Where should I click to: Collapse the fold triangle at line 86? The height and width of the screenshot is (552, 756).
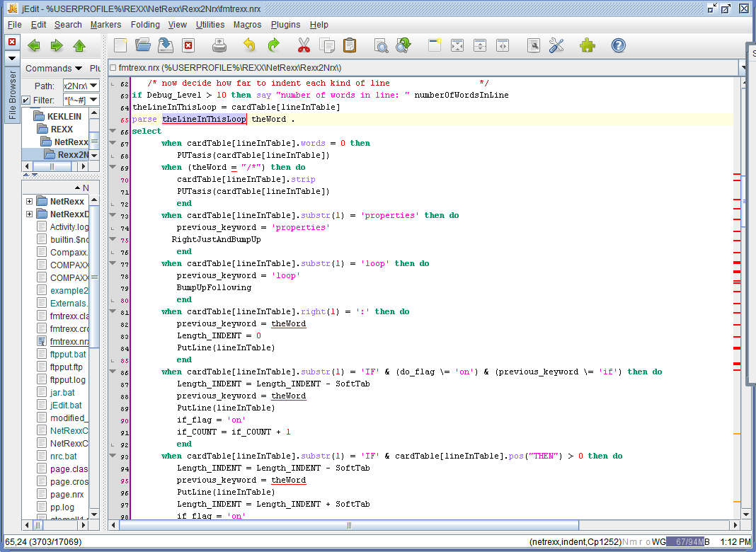[x=113, y=372]
